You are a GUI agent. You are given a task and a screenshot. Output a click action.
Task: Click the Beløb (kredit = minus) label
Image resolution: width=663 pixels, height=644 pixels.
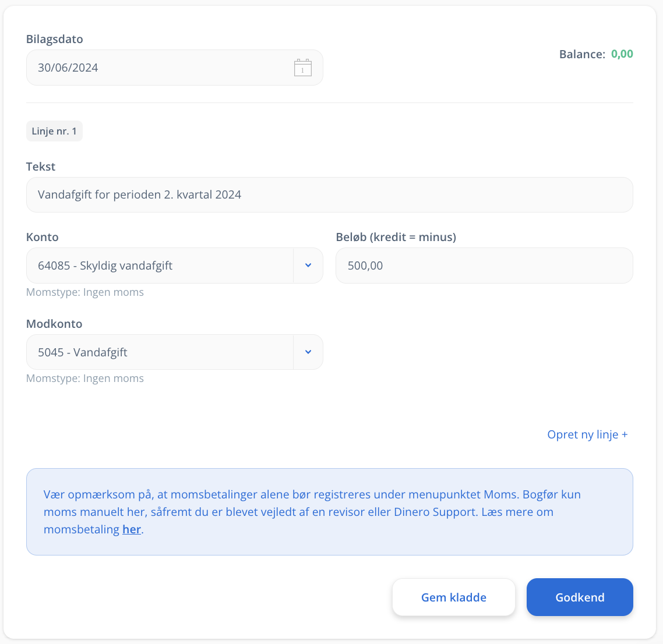[396, 237]
